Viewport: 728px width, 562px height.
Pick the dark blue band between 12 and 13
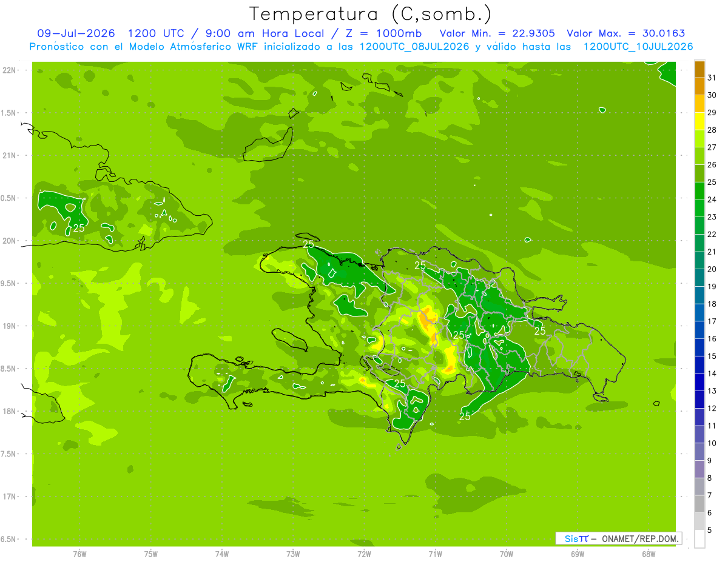tap(699, 400)
